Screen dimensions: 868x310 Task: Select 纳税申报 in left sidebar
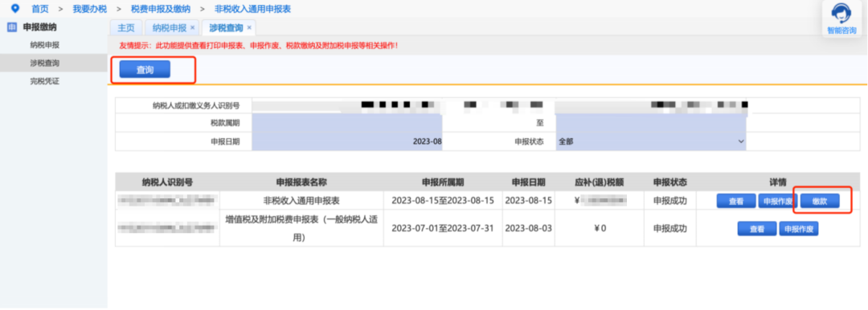click(x=45, y=45)
